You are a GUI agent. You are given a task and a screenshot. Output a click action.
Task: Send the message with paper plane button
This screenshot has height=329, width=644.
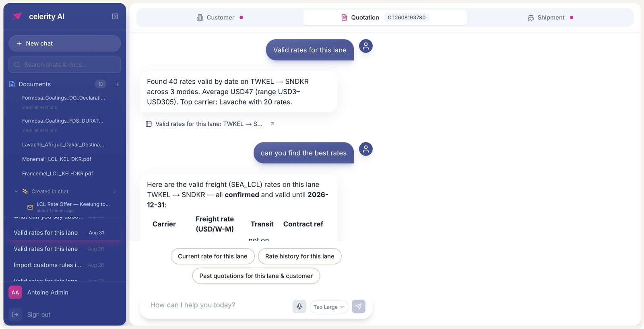[x=359, y=306]
